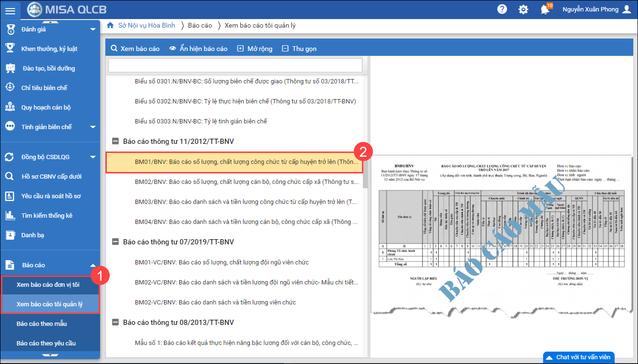Open Tìm kiếm thống kê chart icon

(x=10, y=215)
